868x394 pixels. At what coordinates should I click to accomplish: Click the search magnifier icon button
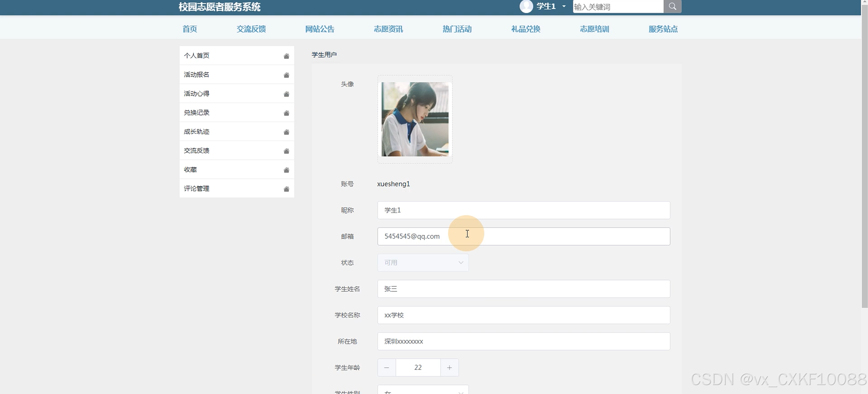coord(672,6)
